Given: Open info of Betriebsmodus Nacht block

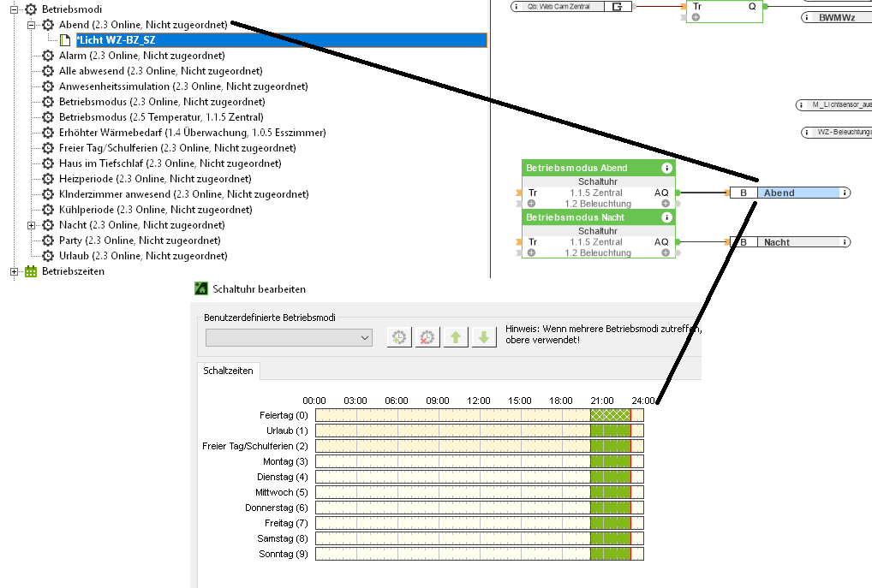Looking at the screenshot, I should pos(666,217).
